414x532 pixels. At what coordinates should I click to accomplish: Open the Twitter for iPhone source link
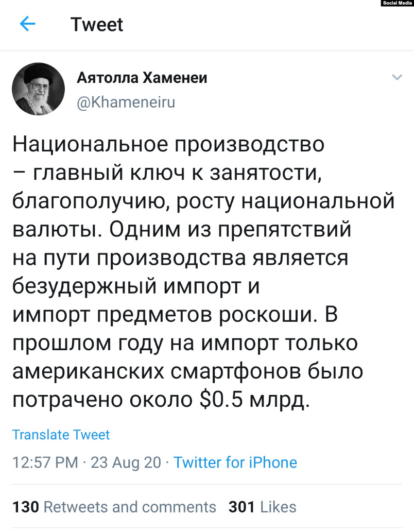click(x=235, y=462)
